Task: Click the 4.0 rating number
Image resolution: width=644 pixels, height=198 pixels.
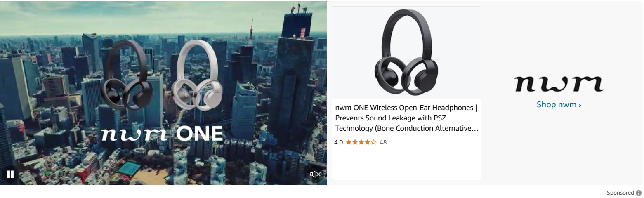Action: 338,142
